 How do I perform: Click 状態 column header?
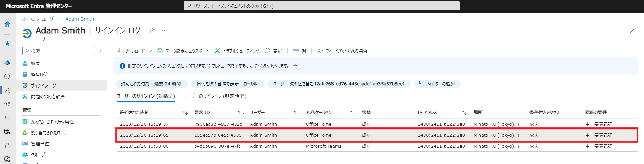pyautogui.click(x=366, y=113)
